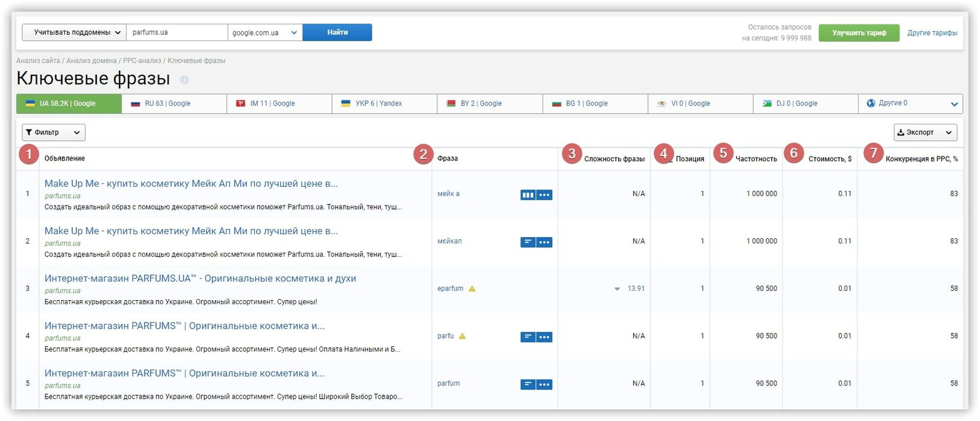This screenshot has height=421, width=980.
Task: Click columns icon in мейк а row
Action: coord(528,195)
